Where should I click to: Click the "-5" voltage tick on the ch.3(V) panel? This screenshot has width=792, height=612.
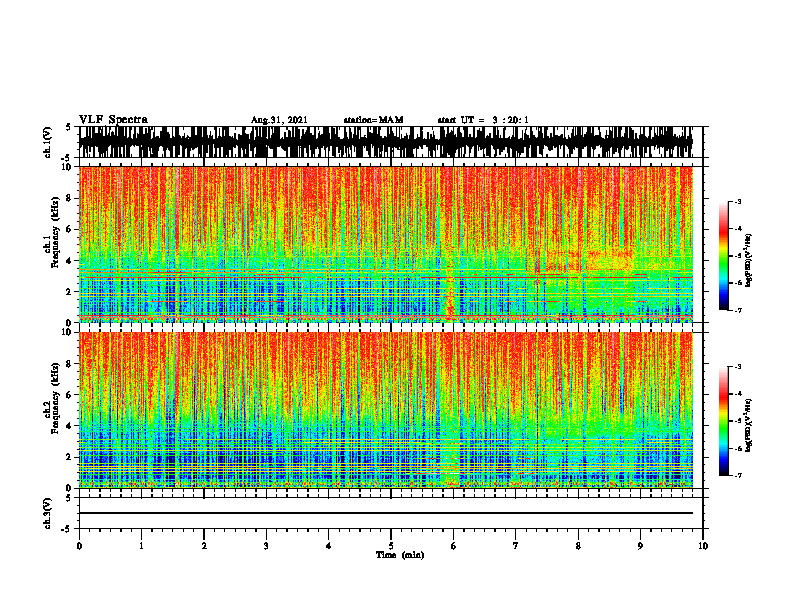tap(67, 529)
